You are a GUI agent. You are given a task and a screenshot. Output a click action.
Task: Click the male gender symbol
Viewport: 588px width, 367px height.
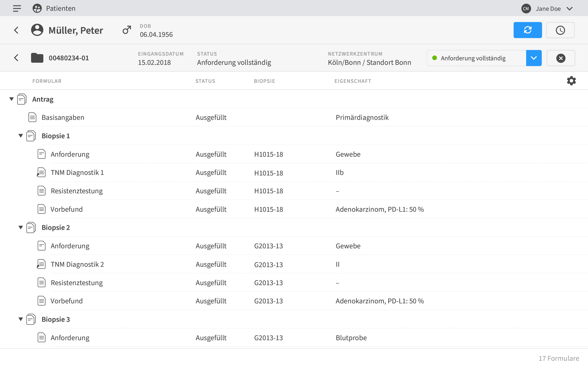(x=126, y=30)
